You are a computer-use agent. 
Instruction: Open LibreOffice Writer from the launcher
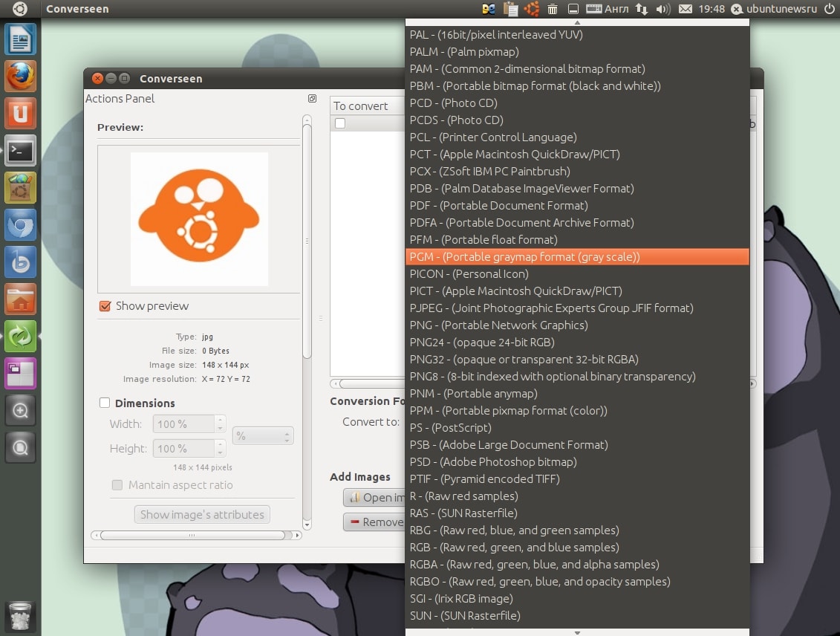[20, 39]
